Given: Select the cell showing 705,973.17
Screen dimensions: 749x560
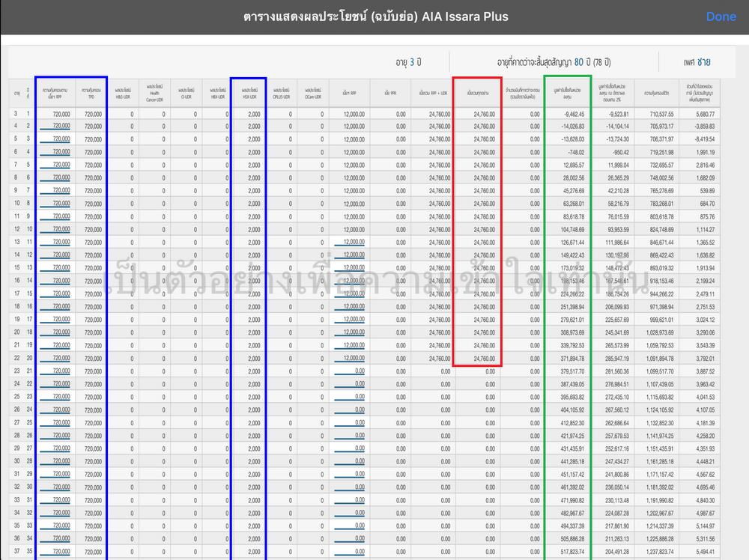Looking at the screenshot, I should [662, 127].
